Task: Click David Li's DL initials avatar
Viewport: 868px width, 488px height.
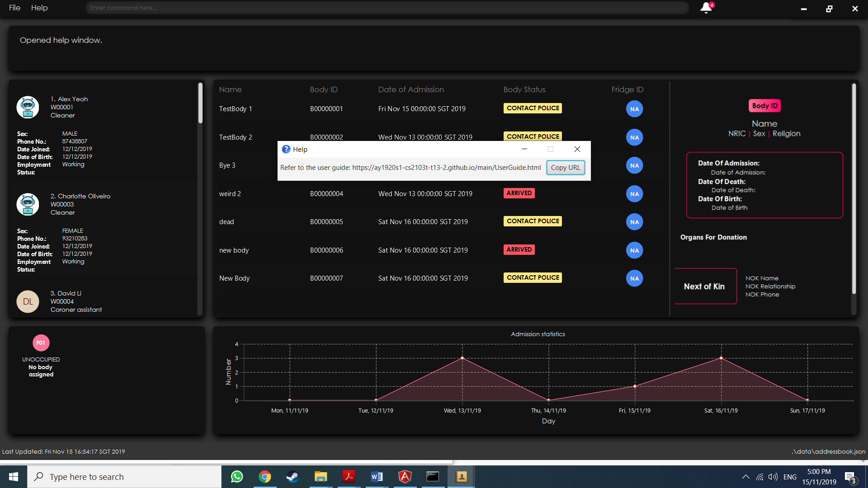Action: [x=28, y=301]
